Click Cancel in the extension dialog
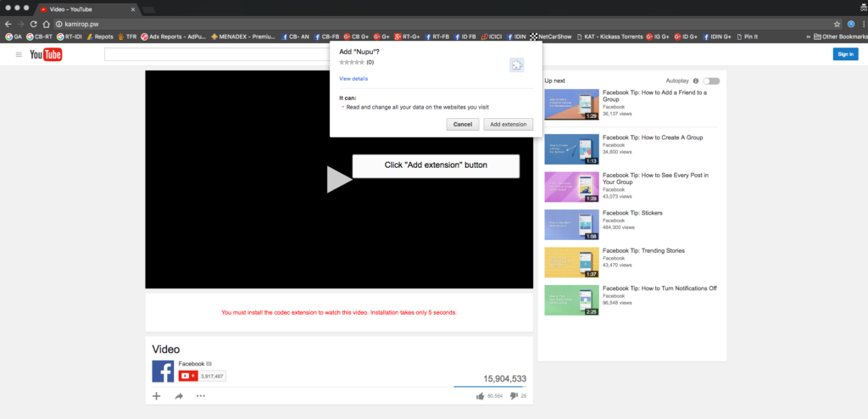Image resolution: width=868 pixels, height=419 pixels. (x=462, y=124)
